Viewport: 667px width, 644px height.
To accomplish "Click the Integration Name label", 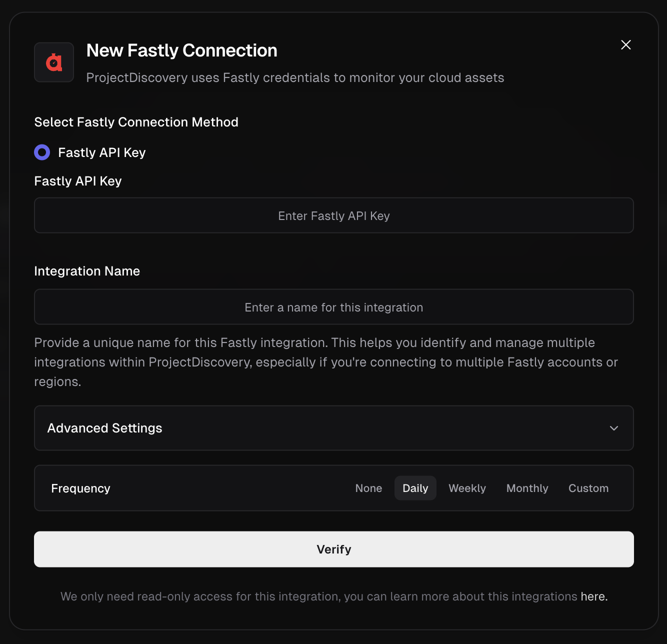I will (x=86, y=271).
